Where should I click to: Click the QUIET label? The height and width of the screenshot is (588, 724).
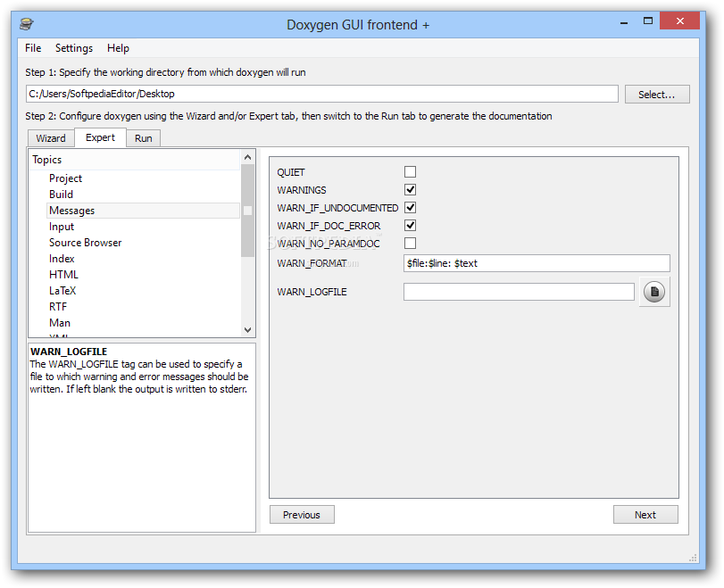coord(291,172)
